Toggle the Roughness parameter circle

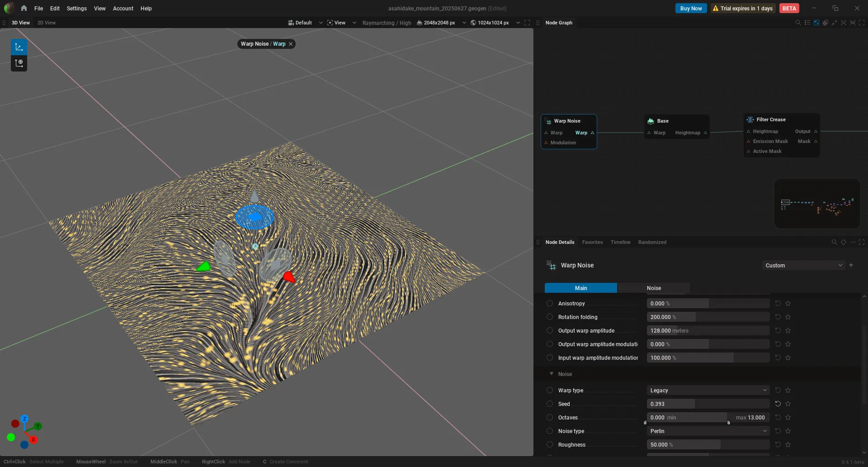pos(550,444)
